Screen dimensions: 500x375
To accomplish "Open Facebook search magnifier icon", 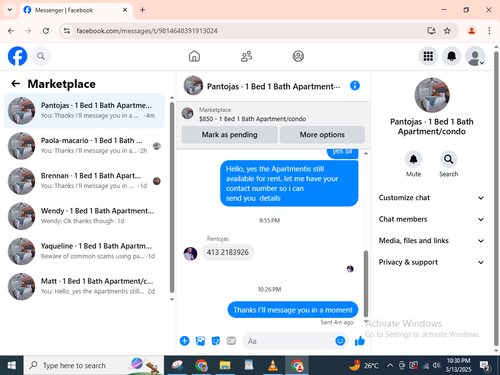I will [x=41, y=56].
